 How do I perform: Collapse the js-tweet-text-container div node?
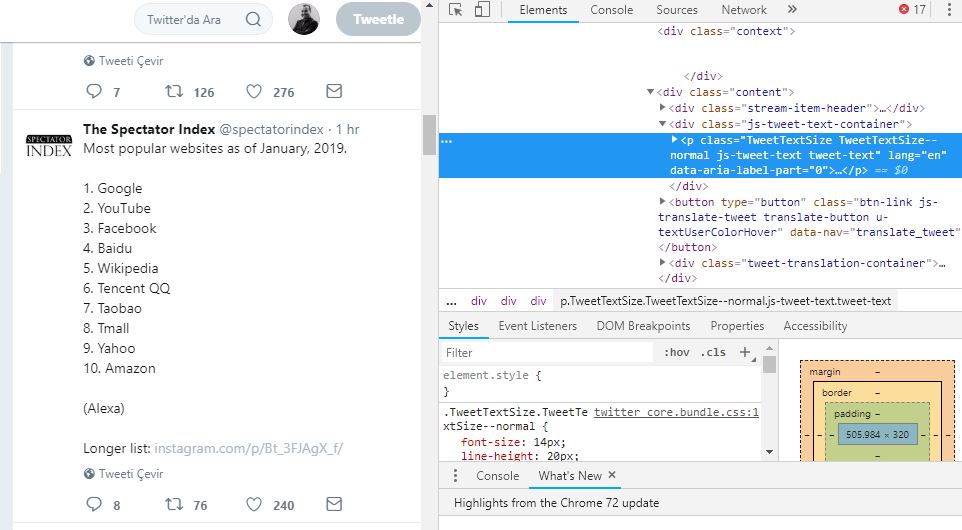[x=663, y=123]
